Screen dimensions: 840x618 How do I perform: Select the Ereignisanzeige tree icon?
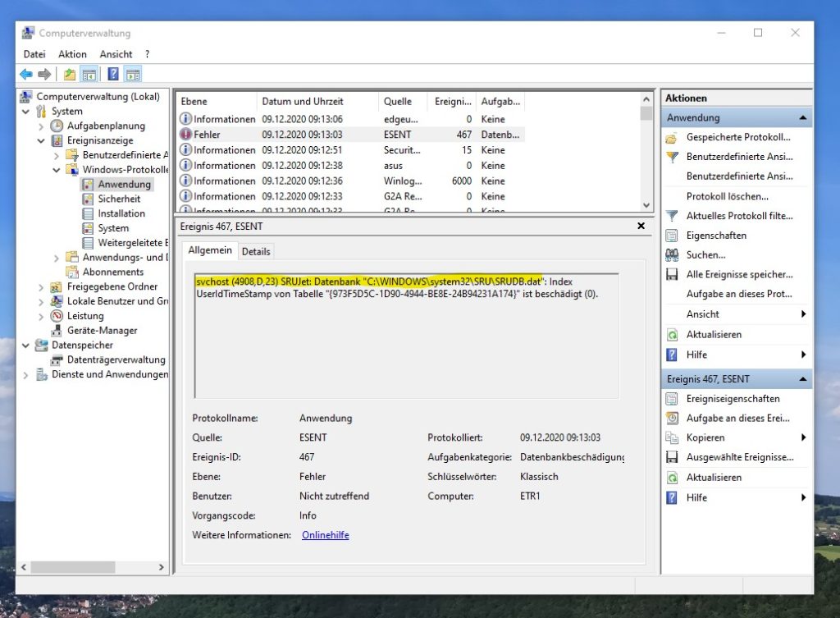57,140
